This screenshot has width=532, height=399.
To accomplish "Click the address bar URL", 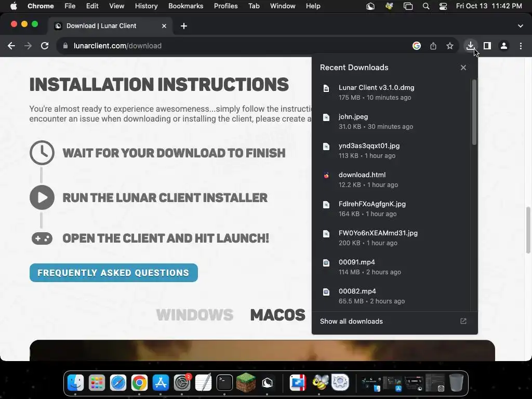I will (x=117, y=46).
